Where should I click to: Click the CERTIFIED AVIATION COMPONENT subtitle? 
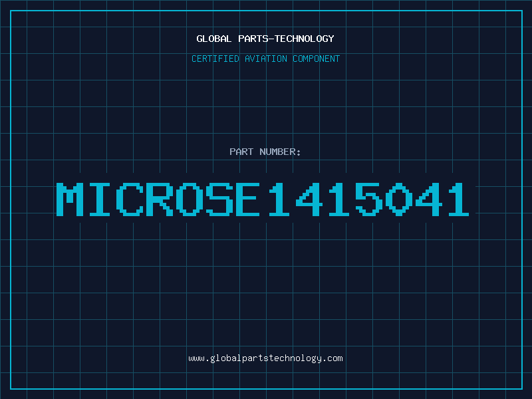point(265,59)
